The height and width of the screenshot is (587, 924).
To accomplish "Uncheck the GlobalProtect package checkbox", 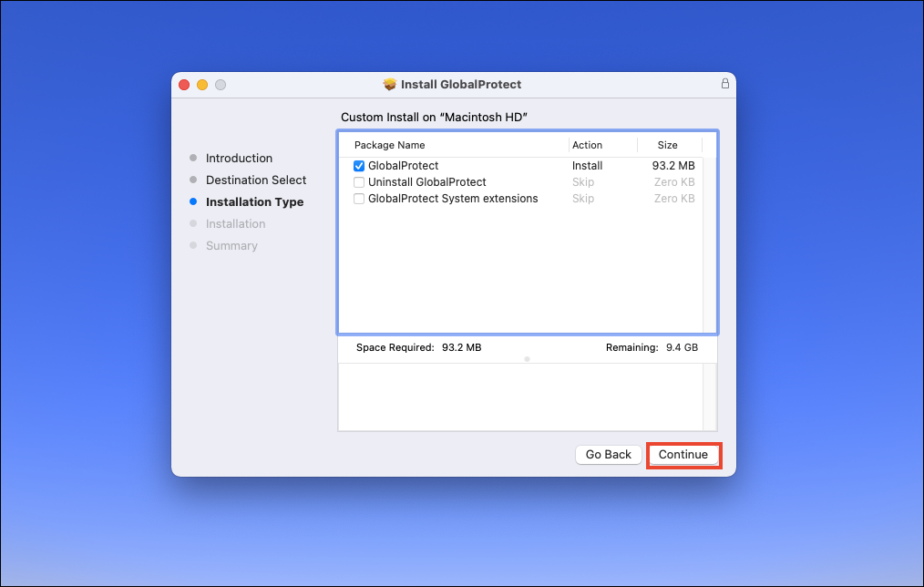I will click(359, 166).
